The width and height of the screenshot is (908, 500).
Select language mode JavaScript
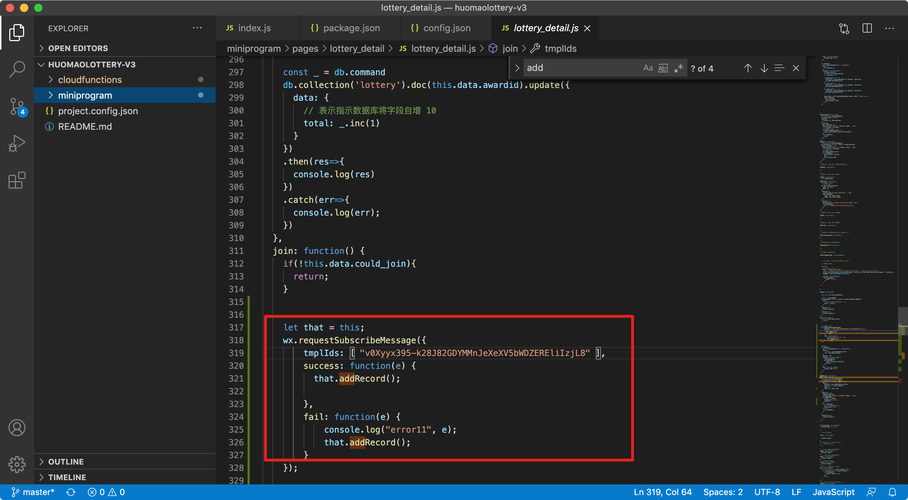pyautogui.click(x=833, y=492)
